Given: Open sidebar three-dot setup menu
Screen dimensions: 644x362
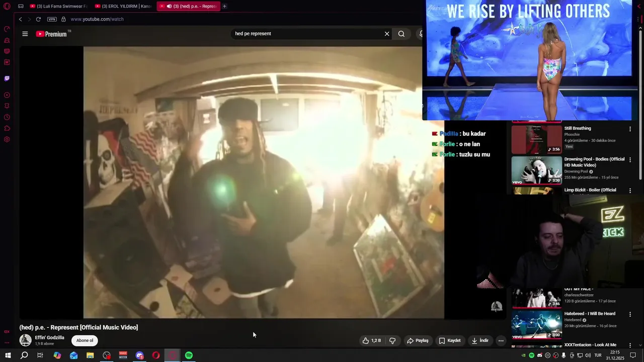Looking at the screenshot, I should tap(7, 343).
